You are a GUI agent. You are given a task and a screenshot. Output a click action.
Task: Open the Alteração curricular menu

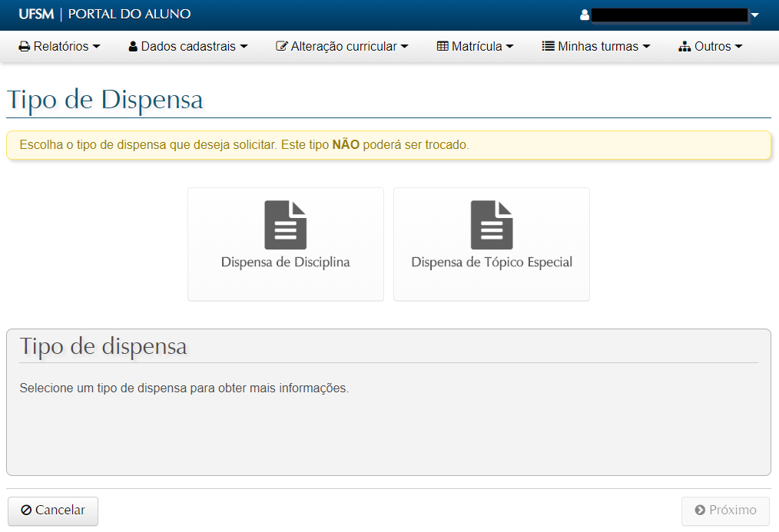point(343,47)
